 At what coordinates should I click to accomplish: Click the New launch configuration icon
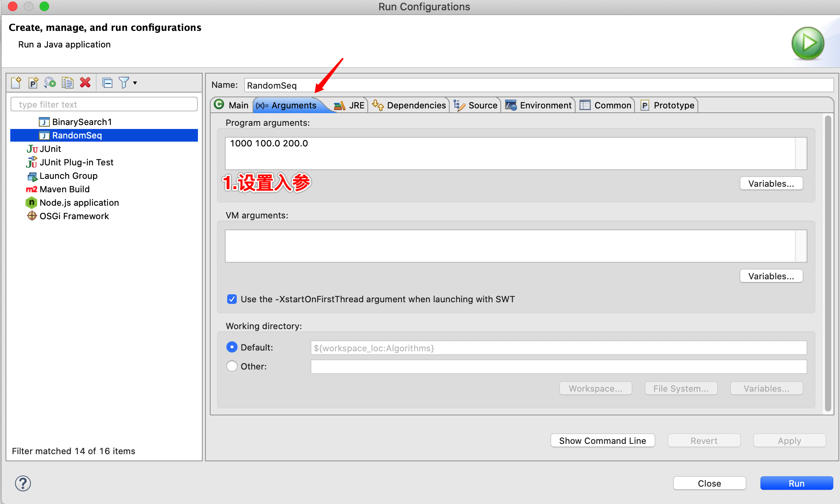[x=16, y=83]
